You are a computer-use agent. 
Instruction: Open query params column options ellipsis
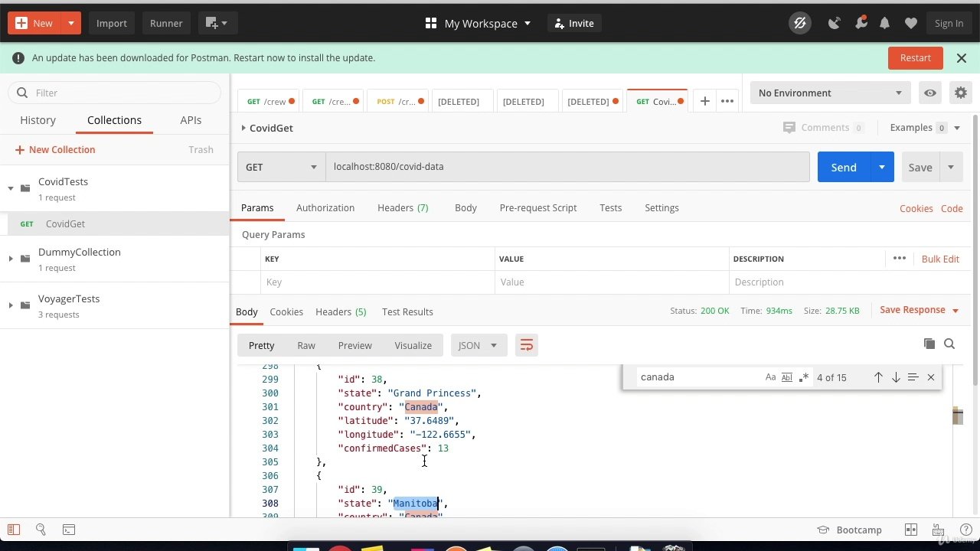(x=900, y=259)
